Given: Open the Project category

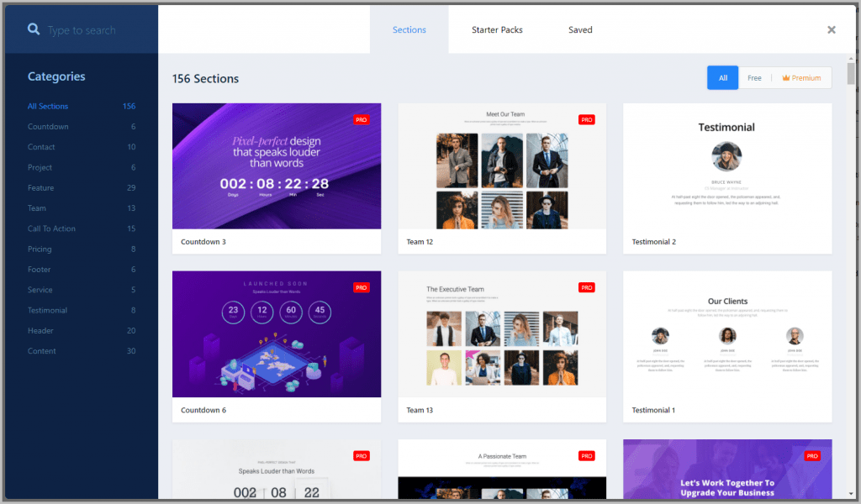Looking at the screenshot, I should click(x=82, y=167).
